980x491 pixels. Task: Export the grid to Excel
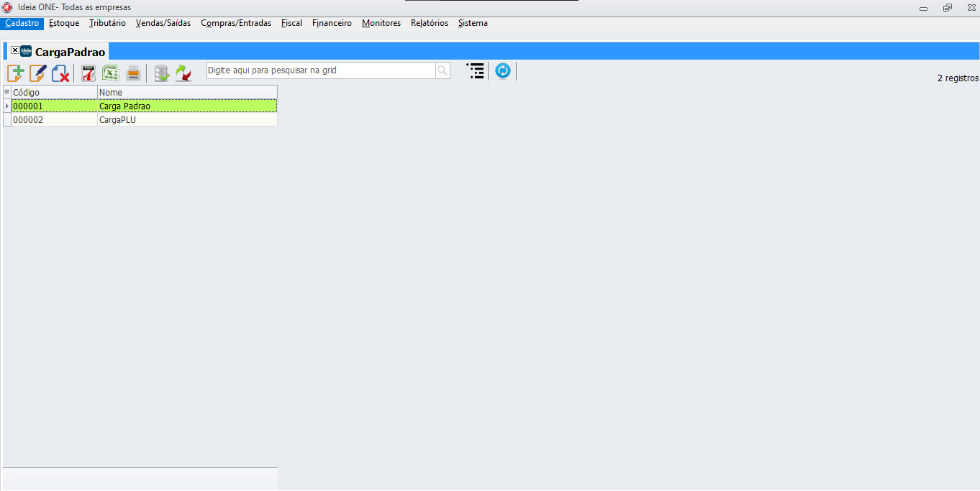click(111, 73)
